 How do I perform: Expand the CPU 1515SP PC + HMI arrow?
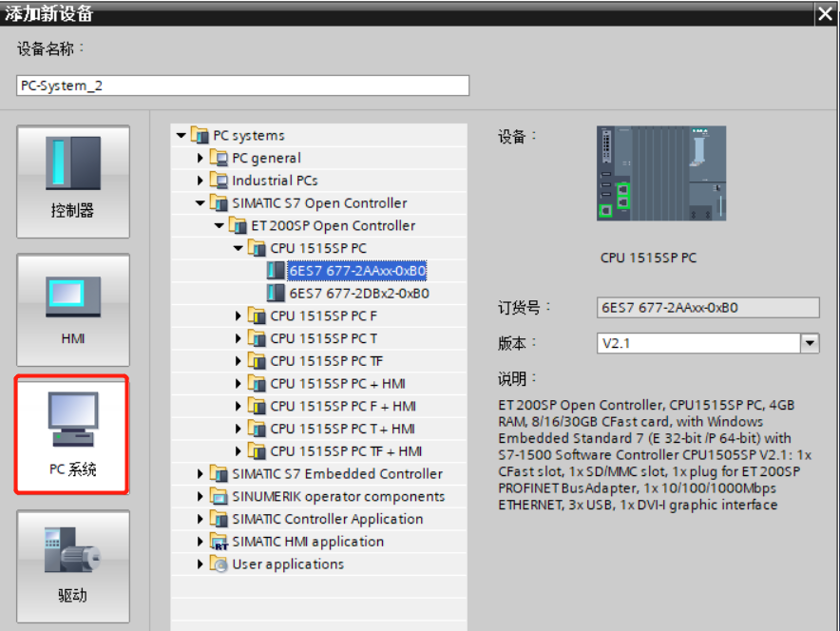(x=239, y=384)
